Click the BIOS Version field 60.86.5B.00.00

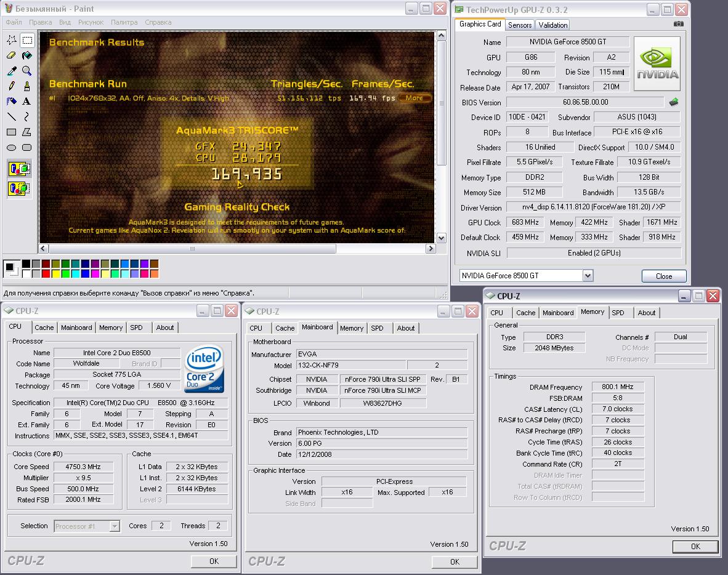tap(585, 102)
